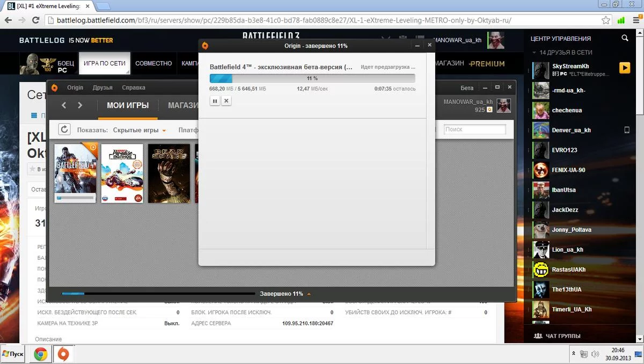Click server address 109.95.210.180:20467
This screenshot has height=364, width=644.
click(x=308, y=324)
